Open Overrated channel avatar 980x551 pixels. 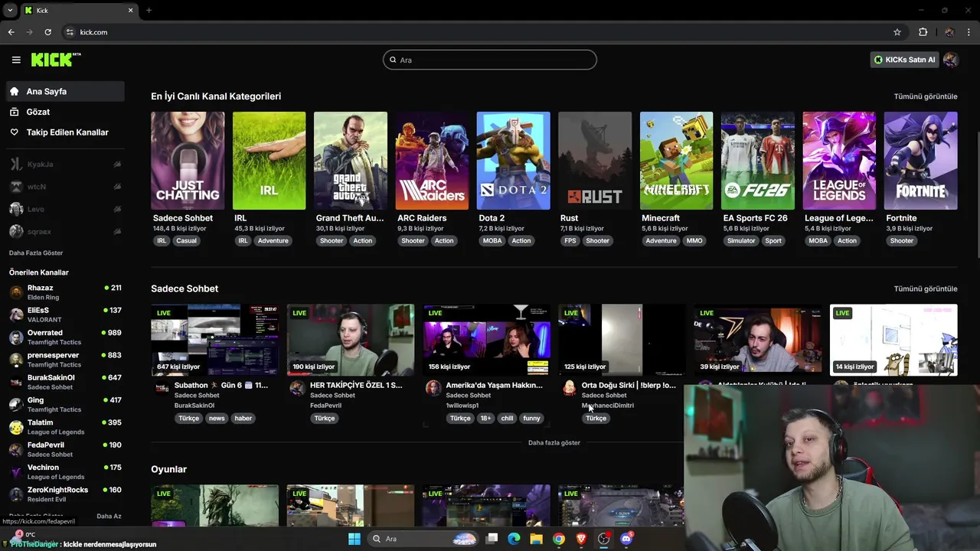pos(16,337)
